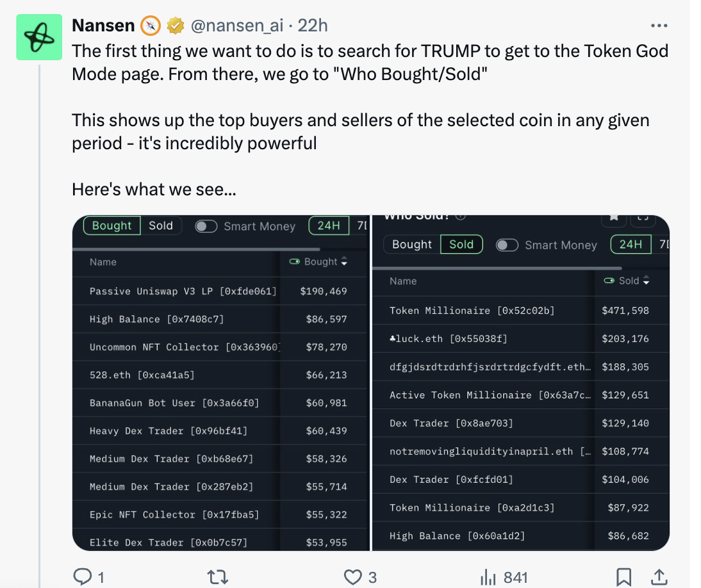Viewport: 701px width, 588px height.
Task: Retweet this post
Action: click(218, 577)
